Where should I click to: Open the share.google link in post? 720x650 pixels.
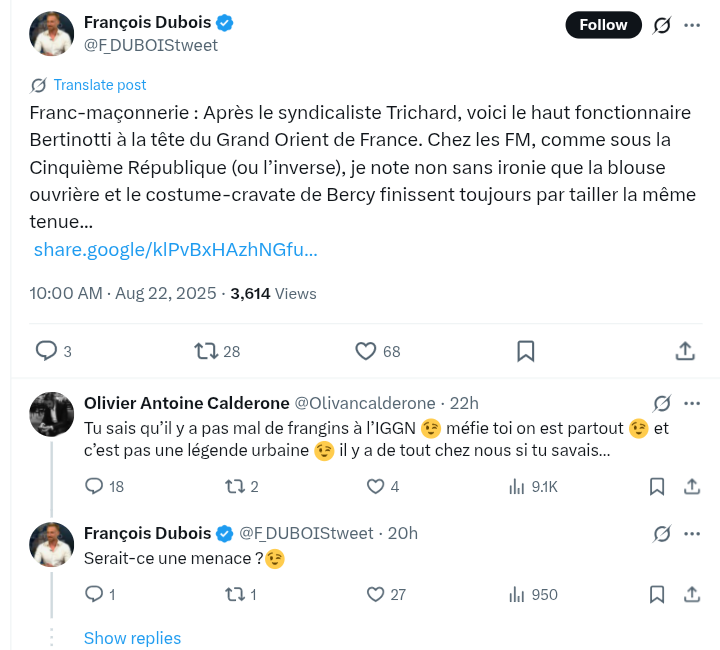coord(175,249)
